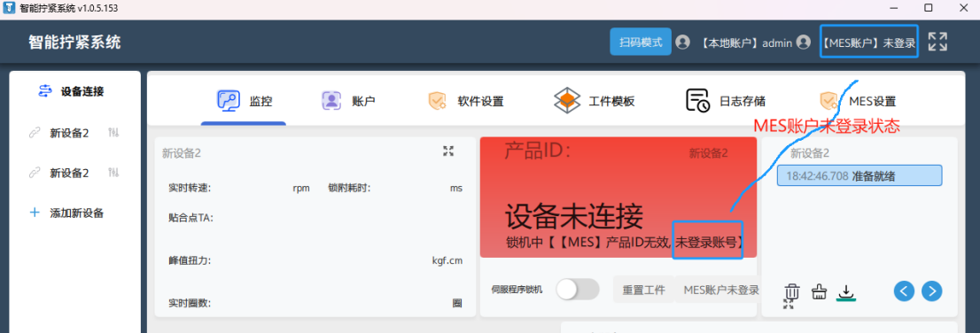Open the 日志存储 tab
980x333 pixels.
(x=726, y=101)
